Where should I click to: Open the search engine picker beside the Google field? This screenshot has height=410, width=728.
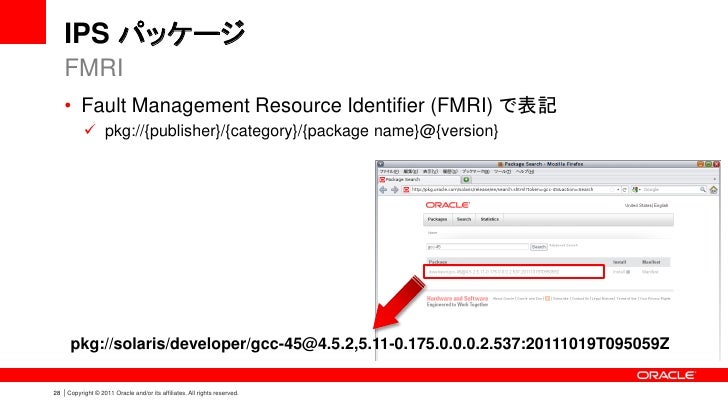(x=636, y=189)
